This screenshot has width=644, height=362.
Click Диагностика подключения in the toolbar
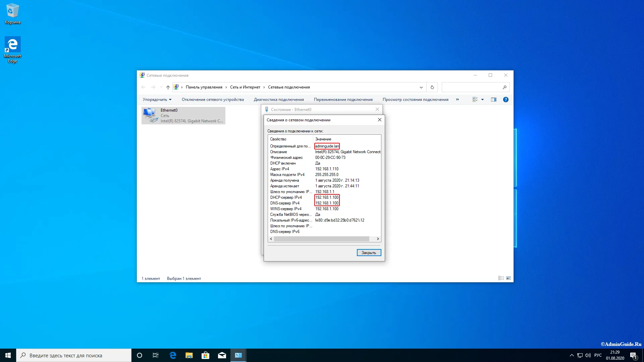click(279, 100)
